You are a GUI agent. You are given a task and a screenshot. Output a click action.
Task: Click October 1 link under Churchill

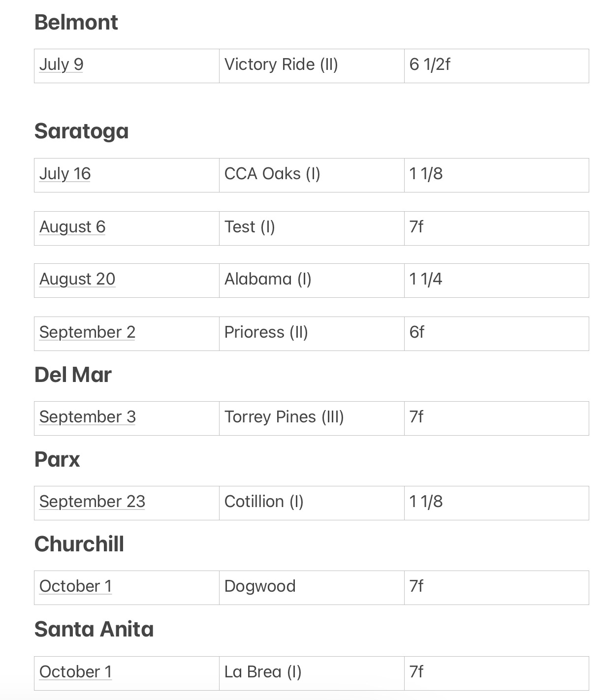coord(75,586)
